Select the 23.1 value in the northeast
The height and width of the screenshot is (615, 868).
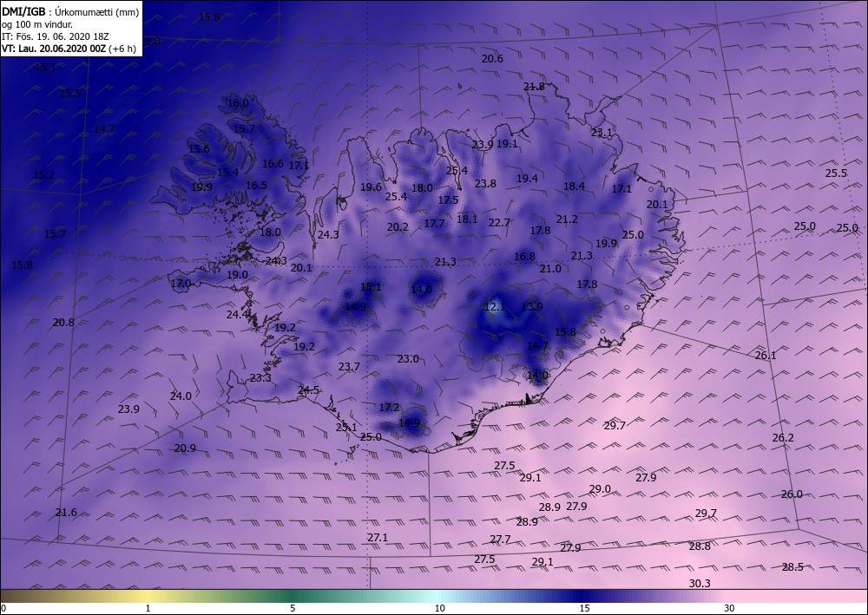[x=602, y=132]
